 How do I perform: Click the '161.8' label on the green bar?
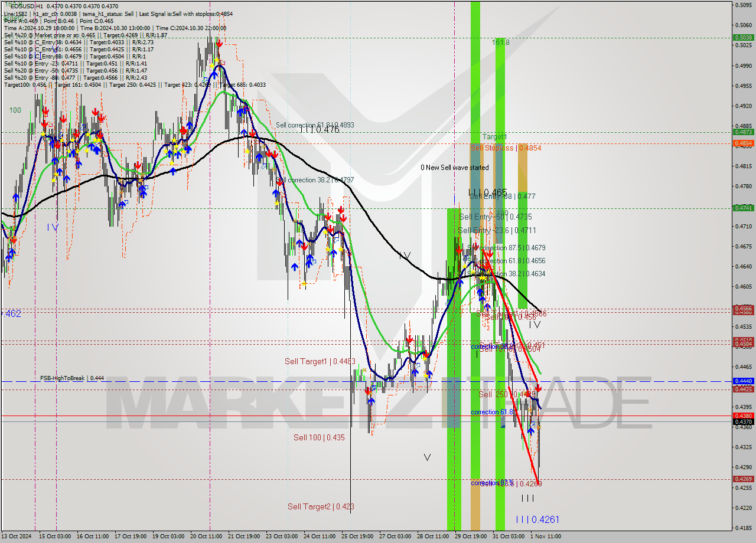[x=500, y=42]
